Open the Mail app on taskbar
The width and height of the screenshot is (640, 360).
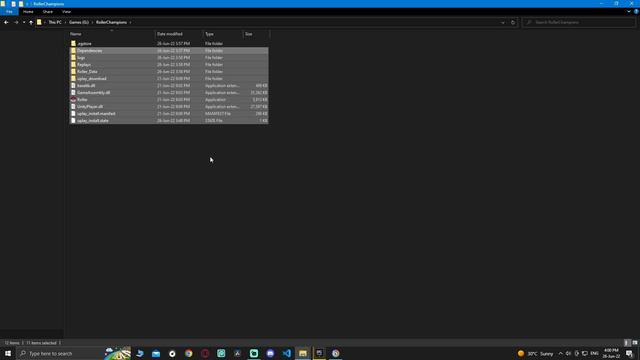point(156,353)
